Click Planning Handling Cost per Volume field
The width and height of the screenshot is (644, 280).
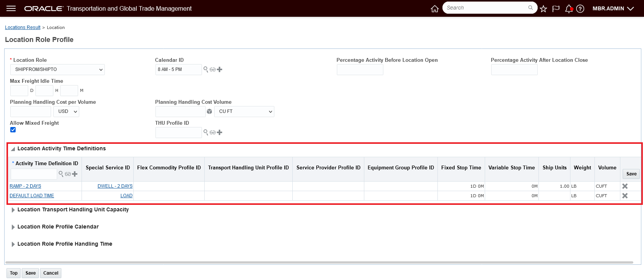point(30,111)
